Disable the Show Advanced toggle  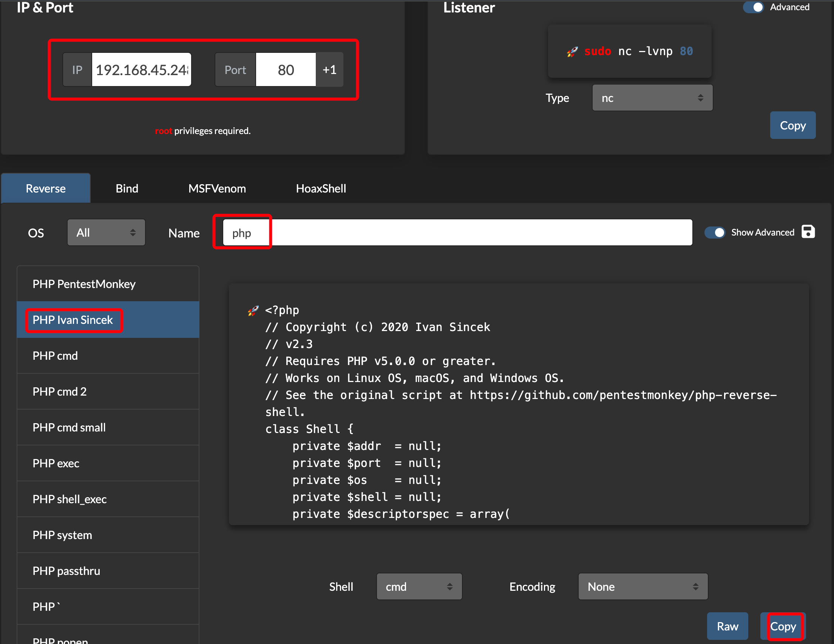tap(715, 233)
